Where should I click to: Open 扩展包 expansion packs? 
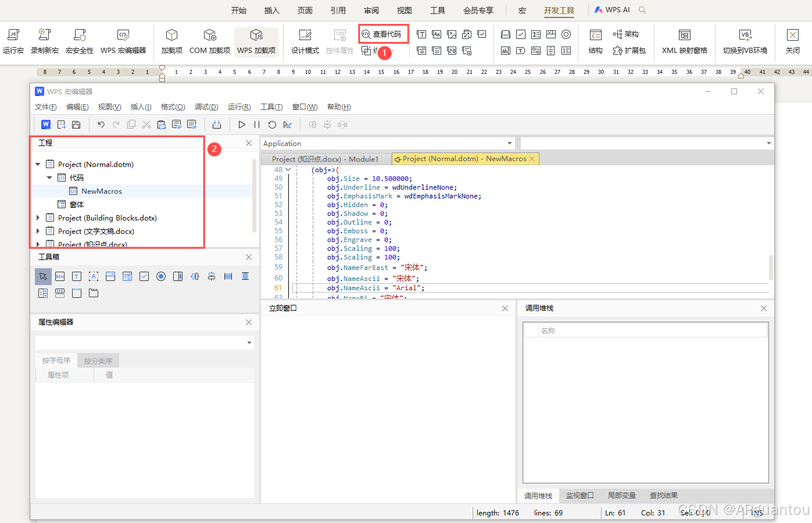click(x=629, y=51)
